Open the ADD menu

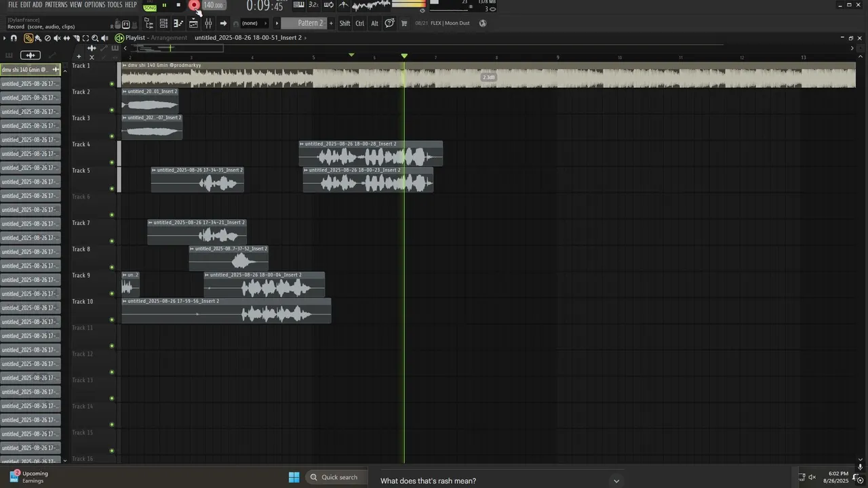pos(37,5)
